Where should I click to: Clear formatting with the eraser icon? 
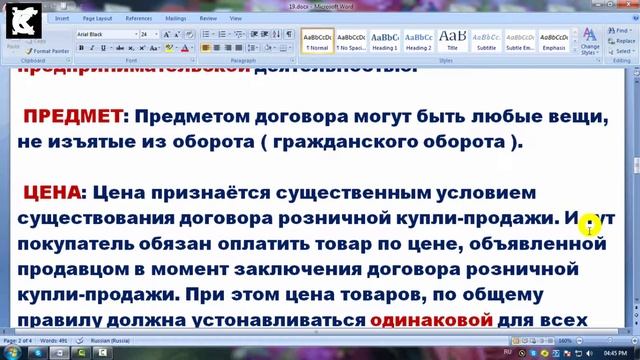(x=190, y=35)
